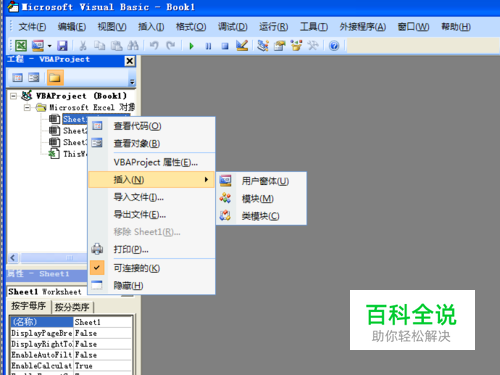
Task: Edit the (名称) property value Sheet1
Action: point(102,322)
